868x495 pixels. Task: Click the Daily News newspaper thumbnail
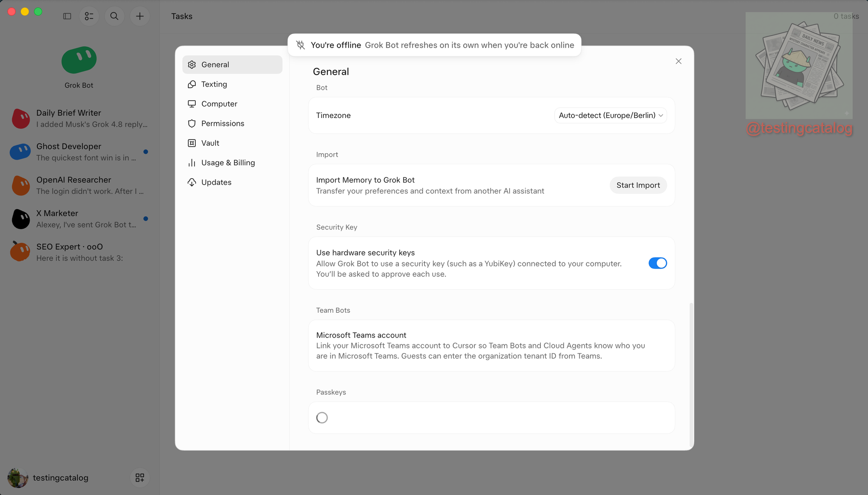point(799,66)
